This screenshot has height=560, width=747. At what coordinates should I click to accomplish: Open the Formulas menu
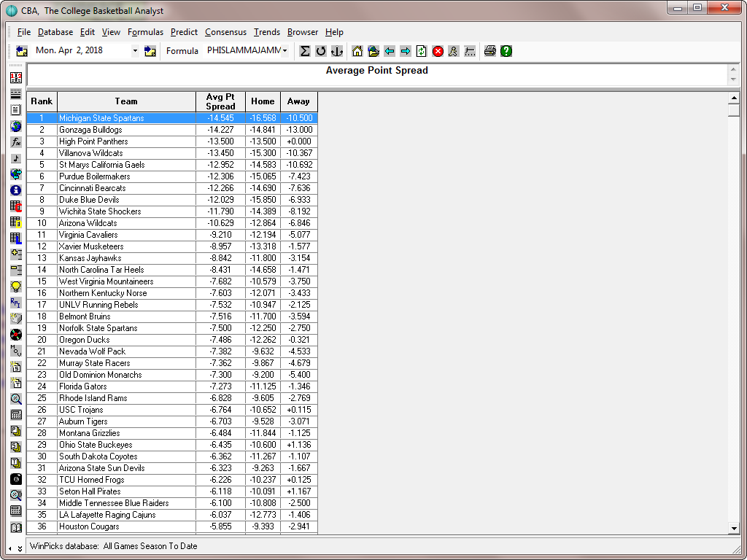point(145,32)
